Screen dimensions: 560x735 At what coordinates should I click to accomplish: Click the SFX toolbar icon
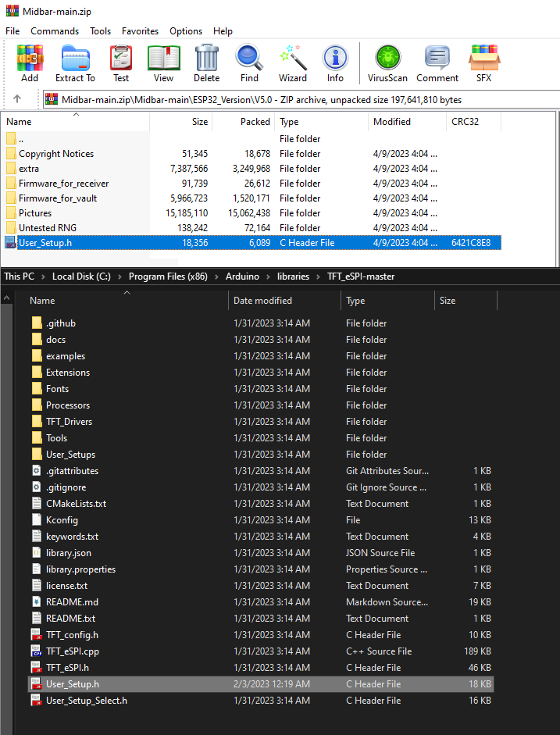click(x=484, y=58)
